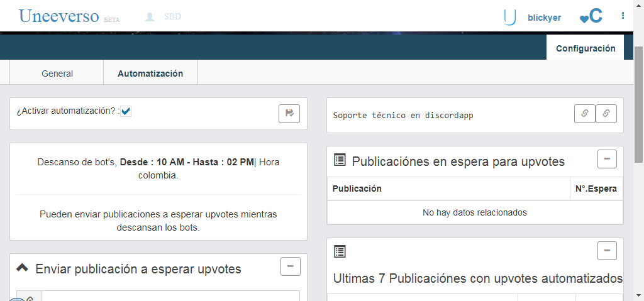Click the Uneeverso logo

coord(59,16)
